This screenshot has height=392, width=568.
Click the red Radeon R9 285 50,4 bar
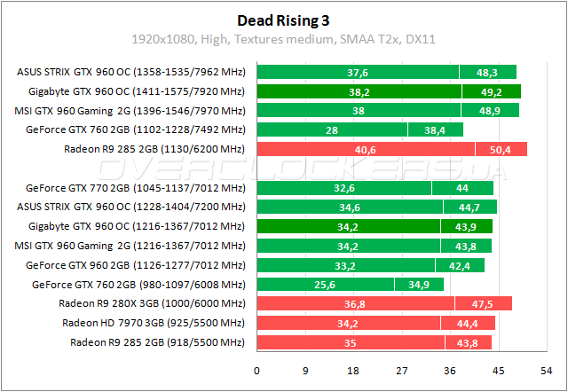[501, 149]
